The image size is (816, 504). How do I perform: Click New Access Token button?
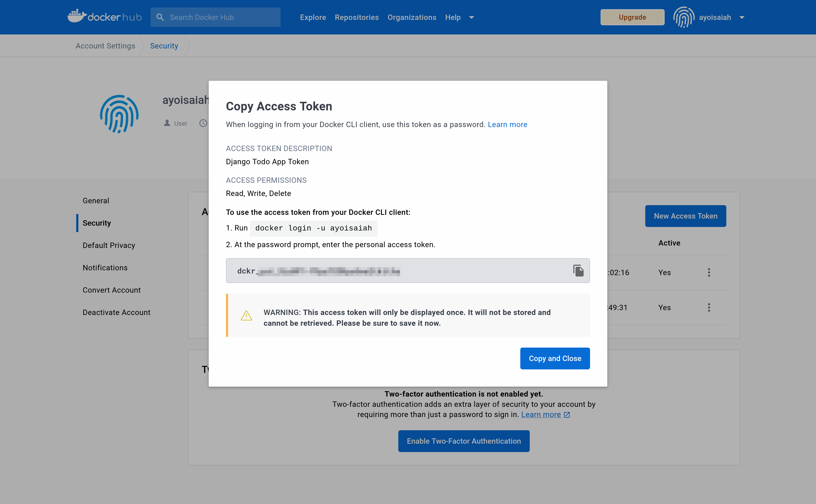(x=685, y=216)
